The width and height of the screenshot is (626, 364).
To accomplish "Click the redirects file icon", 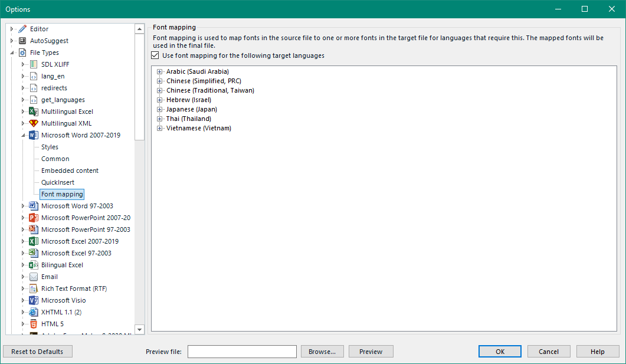I will [x=34, y=88].
